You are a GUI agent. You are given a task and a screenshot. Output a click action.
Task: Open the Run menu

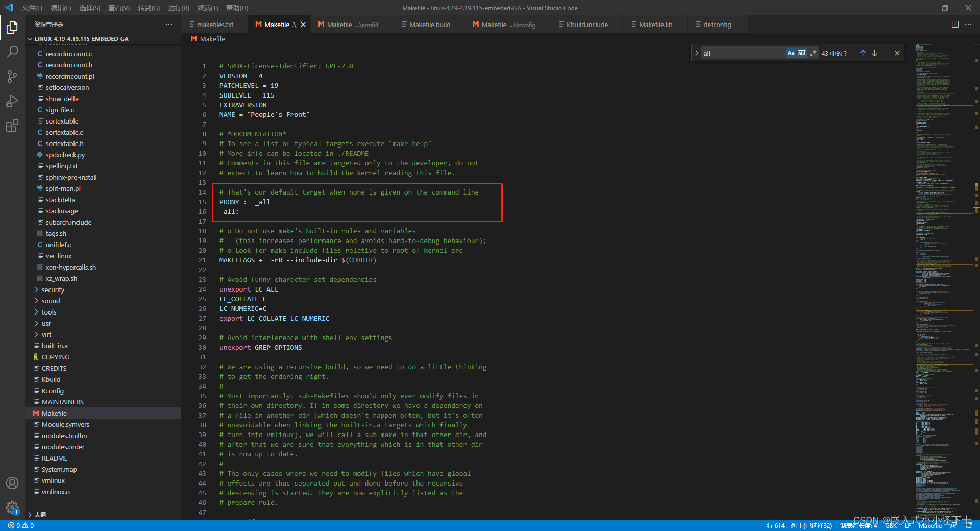(178, 8)
